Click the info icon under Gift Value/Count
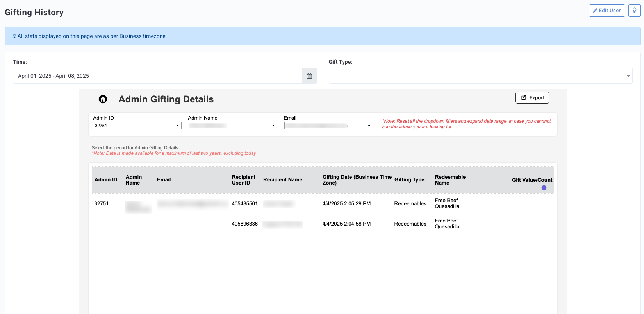The width and height of the screenshot is (644, 314). tap(544, 188)
